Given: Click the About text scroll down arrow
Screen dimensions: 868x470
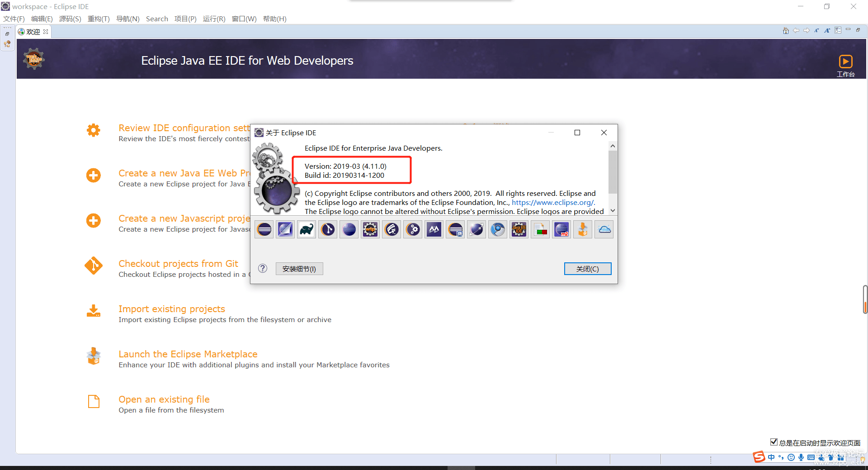Looking at the screenshot, I should click(613, 210).
